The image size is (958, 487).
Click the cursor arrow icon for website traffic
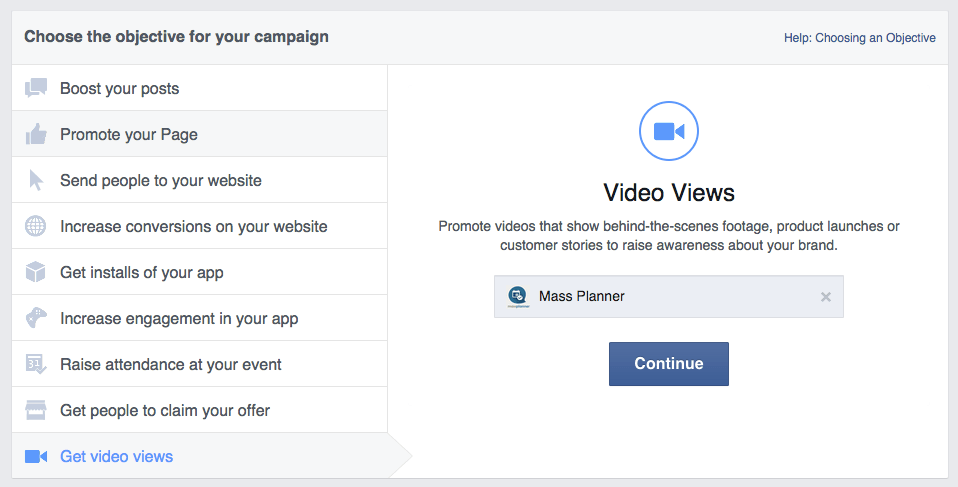(36, 180)
